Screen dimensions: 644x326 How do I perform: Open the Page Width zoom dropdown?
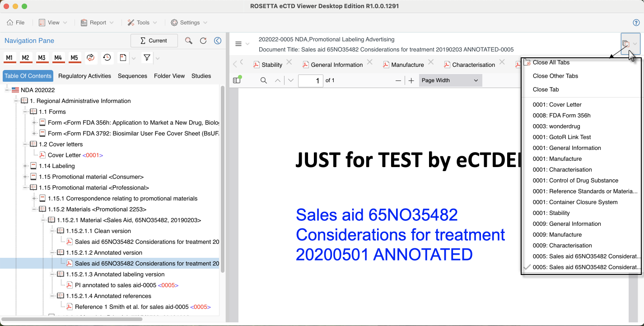pyautogui.click(x=450, y=80)
